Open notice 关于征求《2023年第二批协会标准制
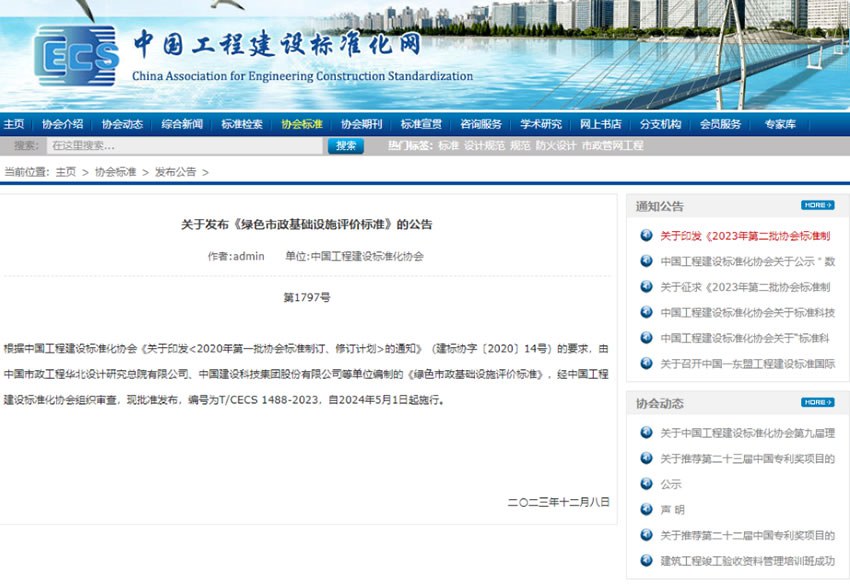Viewport: 850px width, 585px height. (x=745, y=287)
